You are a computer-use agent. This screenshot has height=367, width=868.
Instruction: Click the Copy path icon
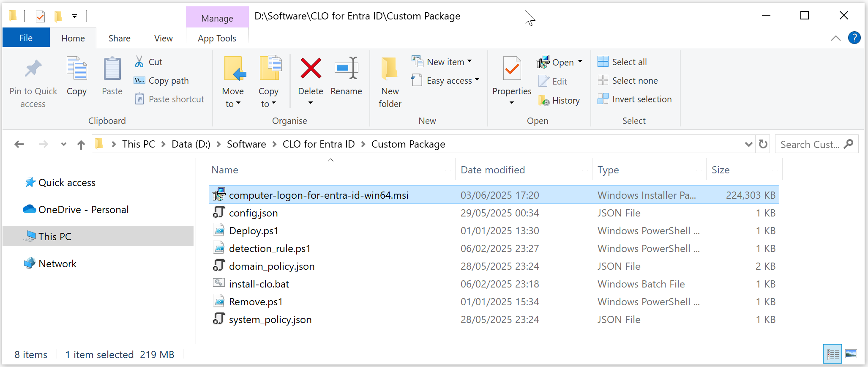[x=139, y=80]
